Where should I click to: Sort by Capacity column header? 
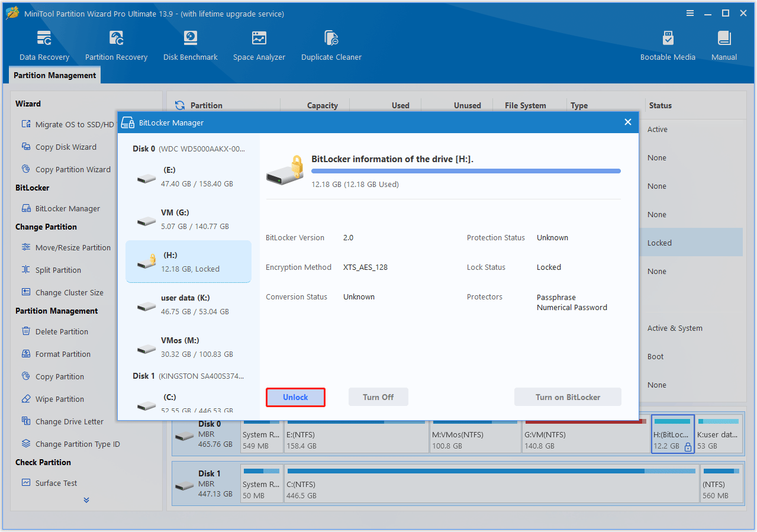323,105
